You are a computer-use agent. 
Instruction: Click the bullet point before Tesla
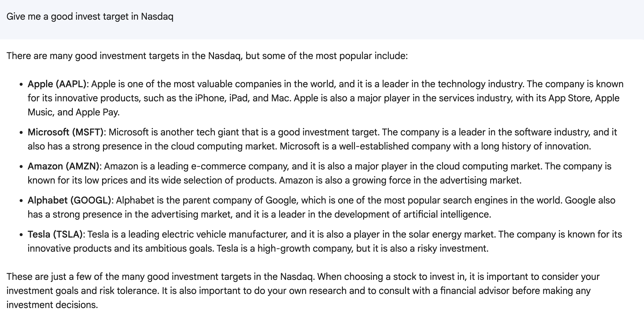point(21,235)
